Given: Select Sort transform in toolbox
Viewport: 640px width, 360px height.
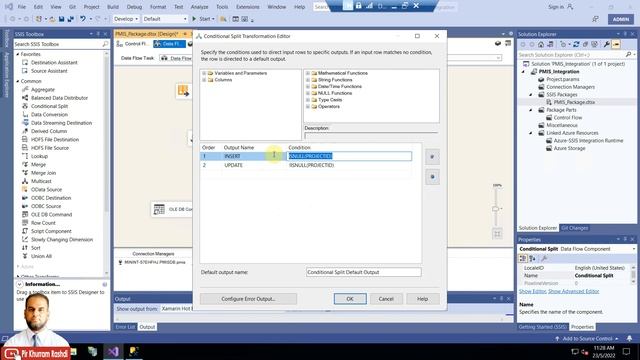Looking at the screenshot, I should click(36, 248).
